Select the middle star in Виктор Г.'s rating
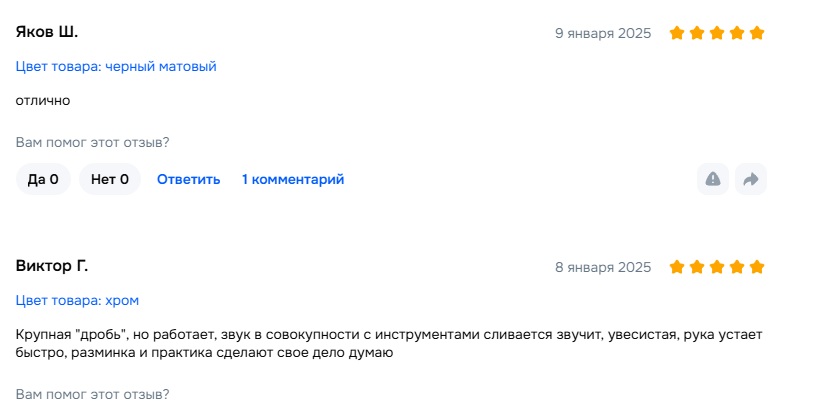Image resolution: width=824 pixels, height=407 pixels. pyautogui.click(x=717, y=267)
